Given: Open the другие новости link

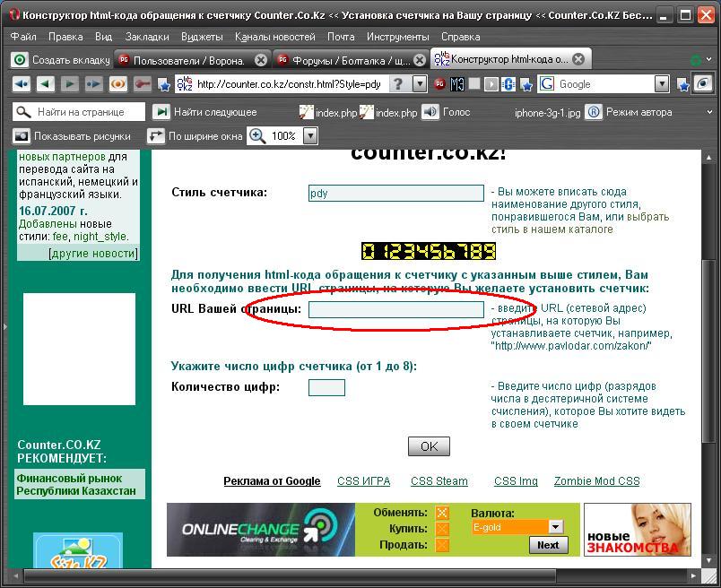Looking at the screenshot, I should click(x=93, y=254).
